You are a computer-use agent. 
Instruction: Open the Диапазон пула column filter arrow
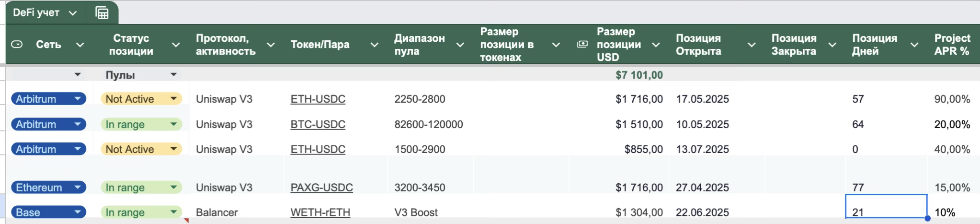point(460,45)
